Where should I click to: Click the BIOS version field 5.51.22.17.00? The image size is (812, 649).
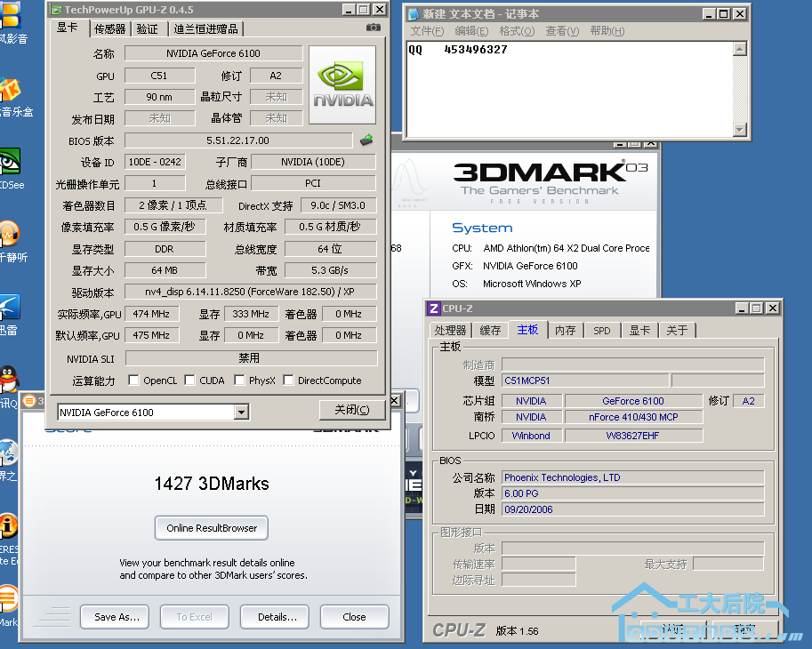point(238,140)
